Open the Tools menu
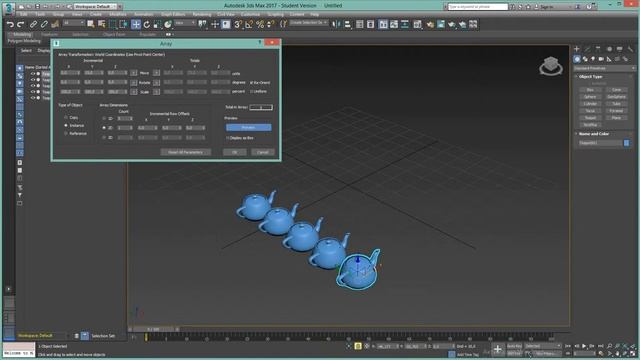 tap(40, 14)
